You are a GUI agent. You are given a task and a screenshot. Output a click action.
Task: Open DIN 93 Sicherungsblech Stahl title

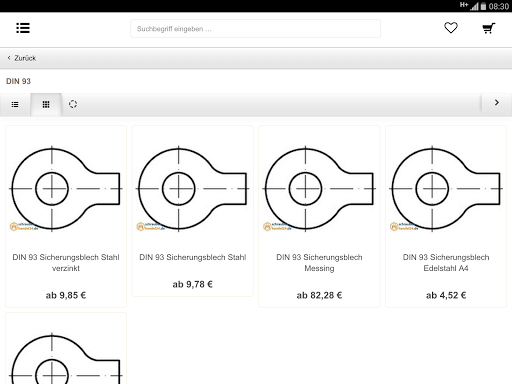tap(193, 257)
